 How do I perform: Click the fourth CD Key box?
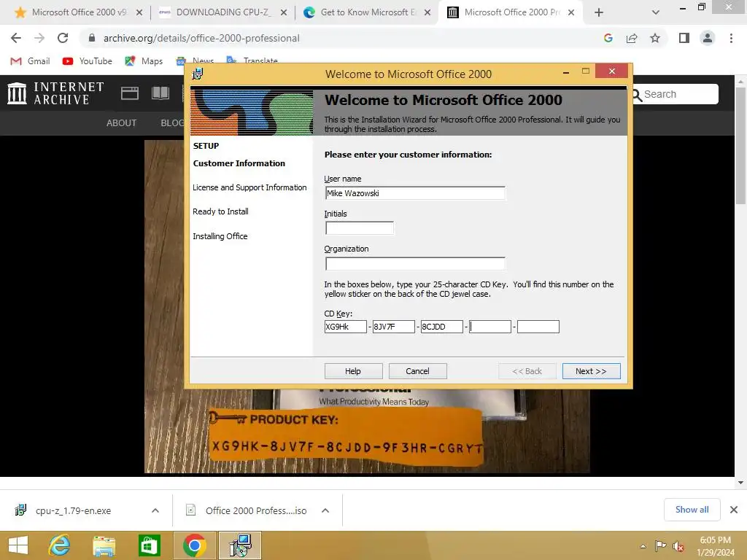(x=489, y=327)
